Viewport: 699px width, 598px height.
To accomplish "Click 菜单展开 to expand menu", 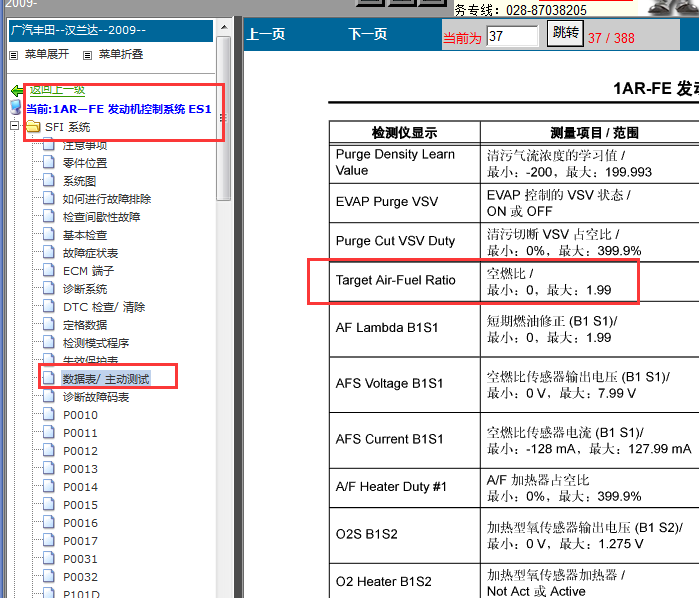I will coord(47,54).
